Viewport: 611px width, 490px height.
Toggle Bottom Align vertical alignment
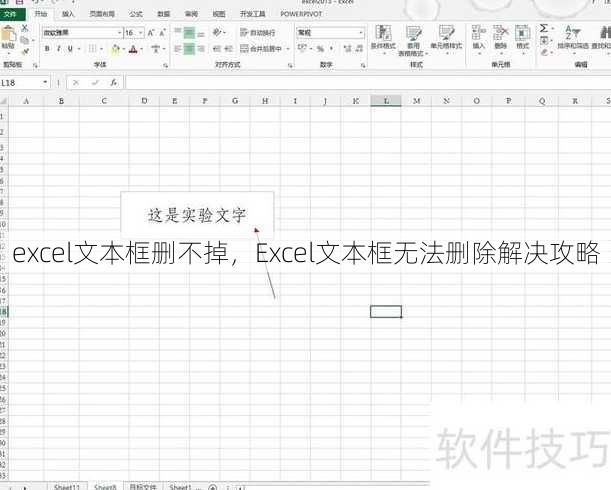point(201,33)
